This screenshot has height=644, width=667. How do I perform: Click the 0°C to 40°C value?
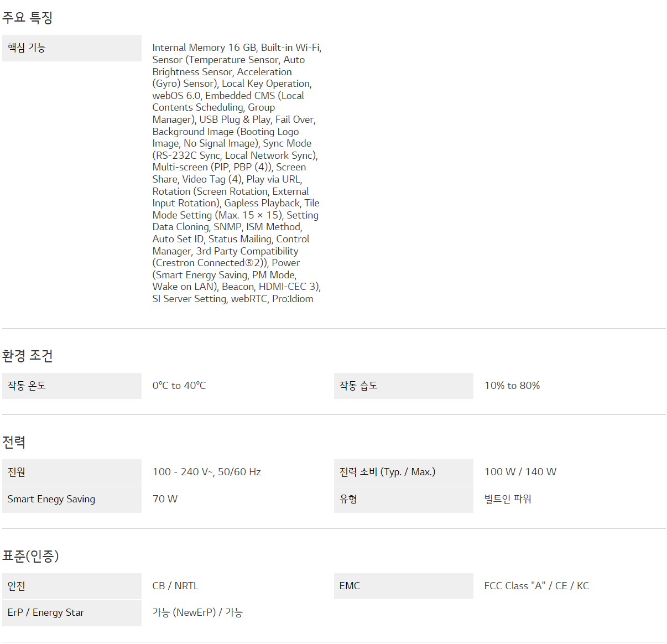pos(179,386)
